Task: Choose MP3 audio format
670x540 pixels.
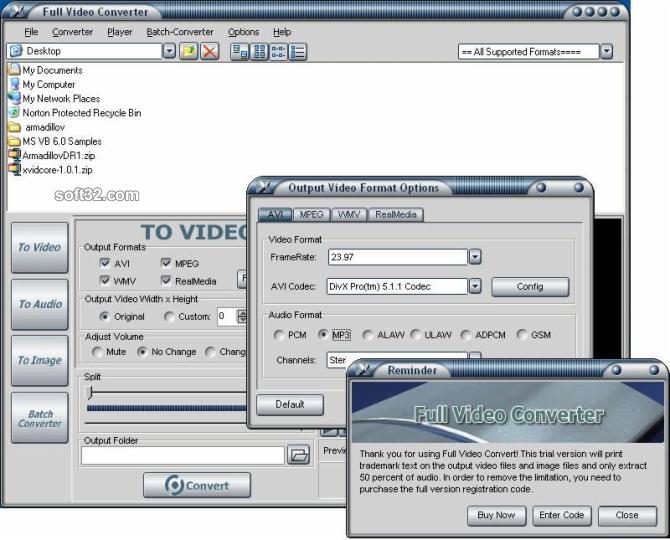Action: pyautogui.click(x=323, y=335)
